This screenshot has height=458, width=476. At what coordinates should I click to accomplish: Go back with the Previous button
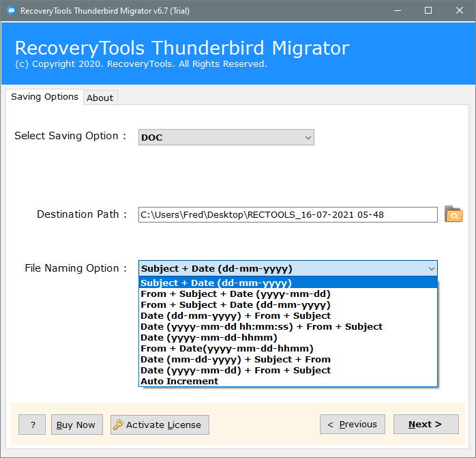(x=353, y=424)
